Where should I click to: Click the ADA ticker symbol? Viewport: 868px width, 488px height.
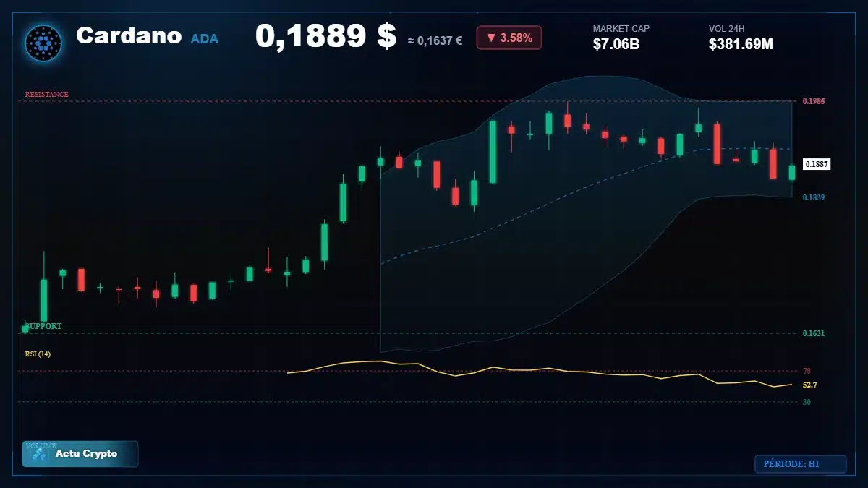click(205, 39)
